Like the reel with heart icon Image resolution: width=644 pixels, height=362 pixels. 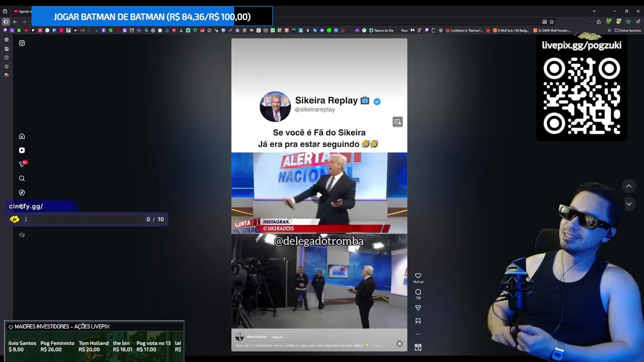(418, 276)
